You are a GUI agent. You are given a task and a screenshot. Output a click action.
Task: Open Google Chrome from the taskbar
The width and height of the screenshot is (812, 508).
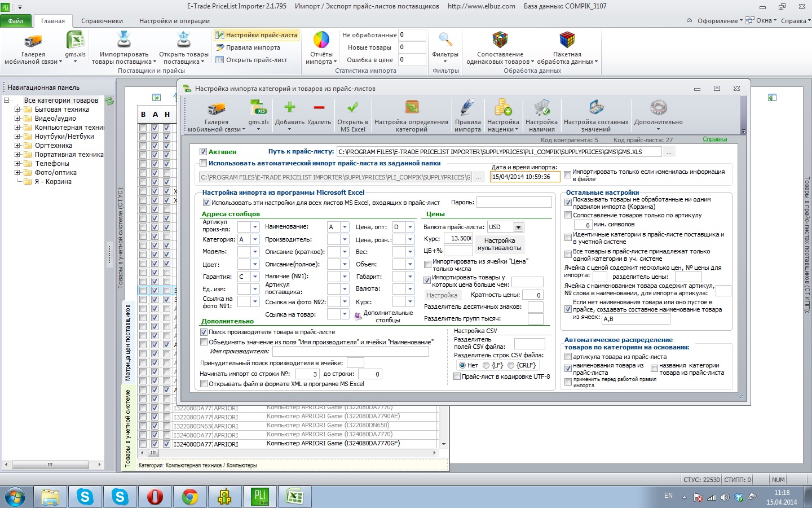(x=190, y=497)
